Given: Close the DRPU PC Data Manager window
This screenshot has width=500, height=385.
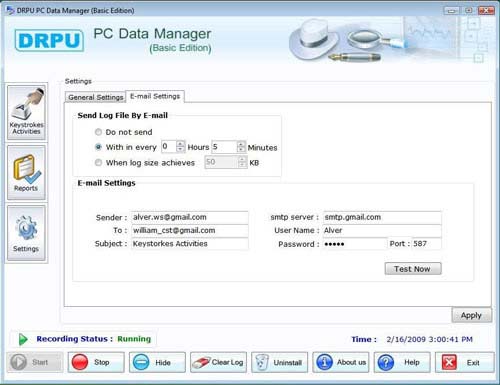Looking at the screenshot, I should (x=486, y=11).
